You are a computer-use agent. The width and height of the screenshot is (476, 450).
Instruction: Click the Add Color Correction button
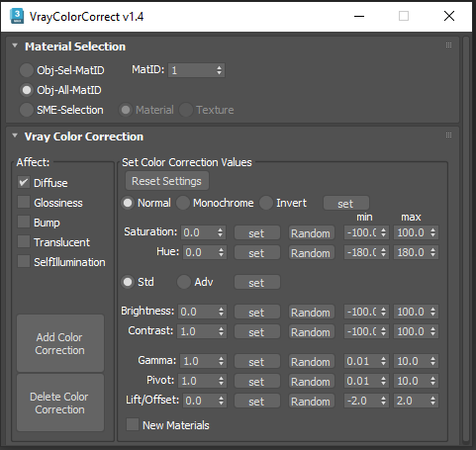[x=60, y=343]
